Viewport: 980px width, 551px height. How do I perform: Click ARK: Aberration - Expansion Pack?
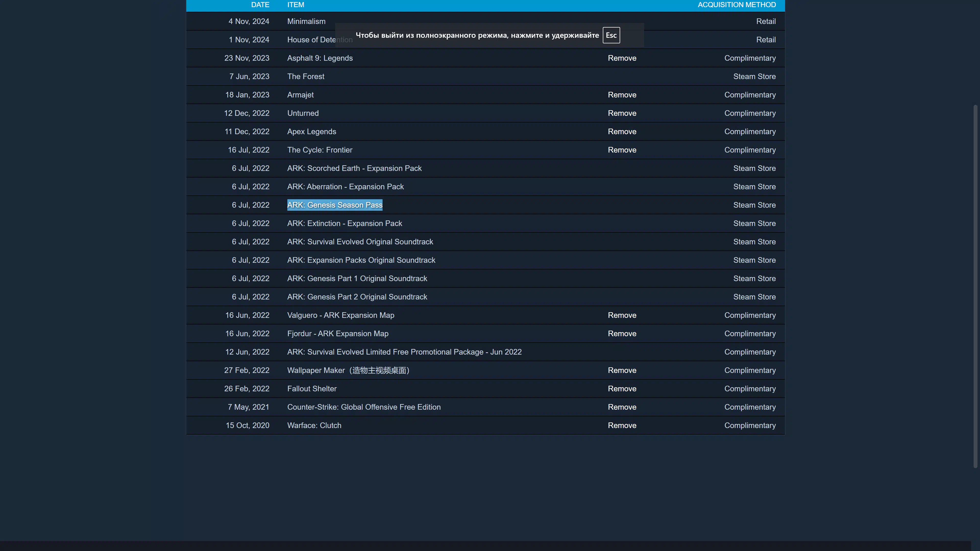[x=346, y=187]
